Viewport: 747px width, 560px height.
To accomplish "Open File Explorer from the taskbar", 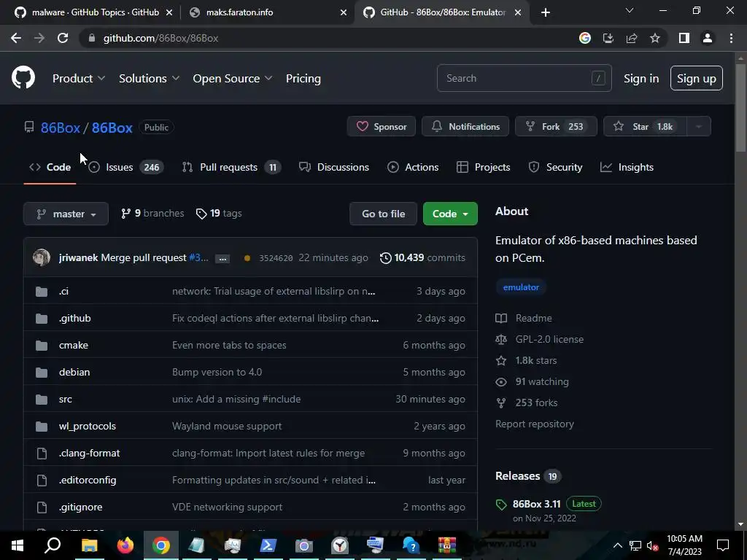I will coord(89,545).
